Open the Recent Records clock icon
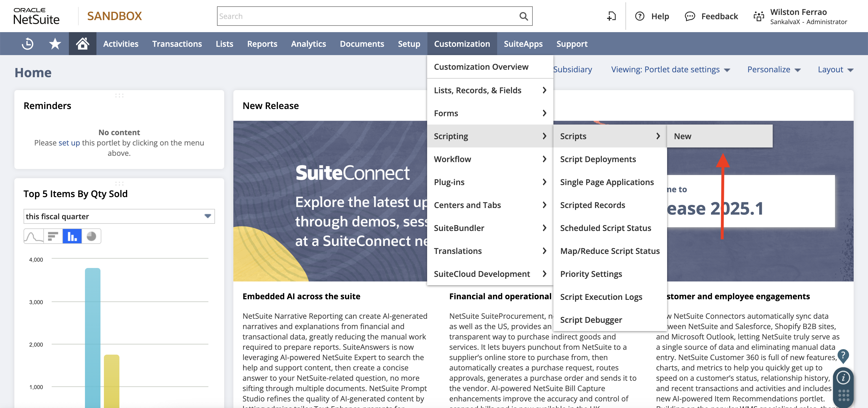 click(x=27, y=44)
